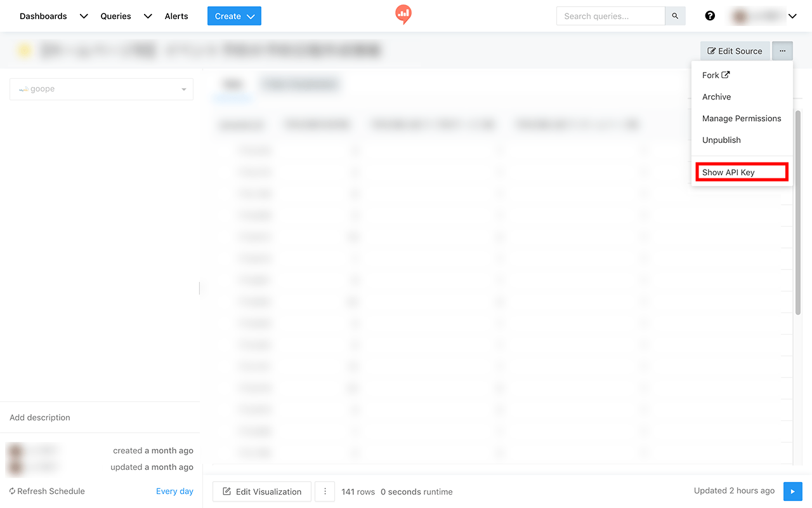Click the results vertical scrollbar

pyautogui.click(x=798, y=213)
